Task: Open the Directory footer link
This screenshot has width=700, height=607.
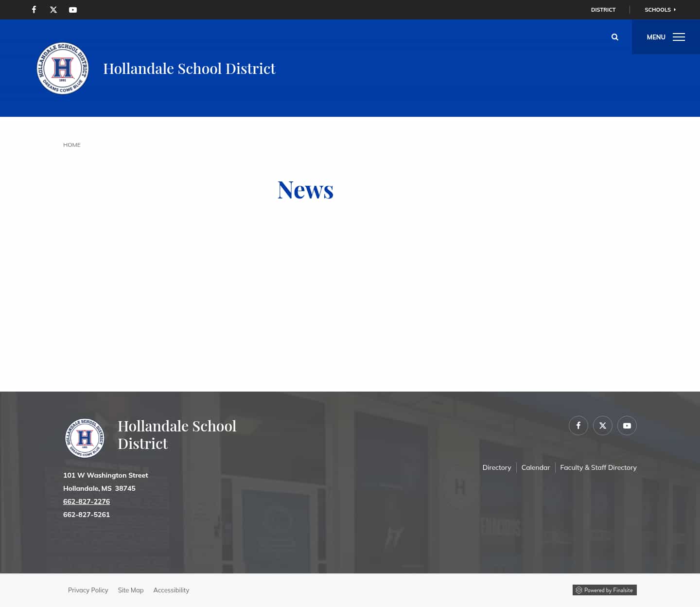Action: [497, 467]
